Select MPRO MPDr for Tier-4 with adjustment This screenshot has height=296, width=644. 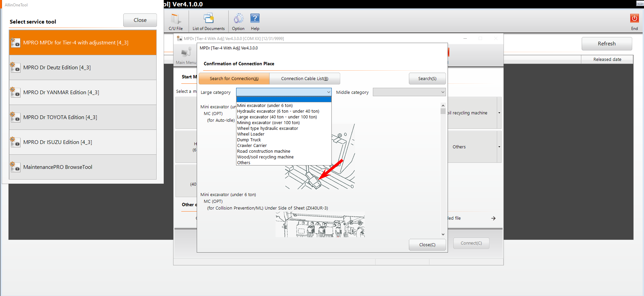coord(83,43)
